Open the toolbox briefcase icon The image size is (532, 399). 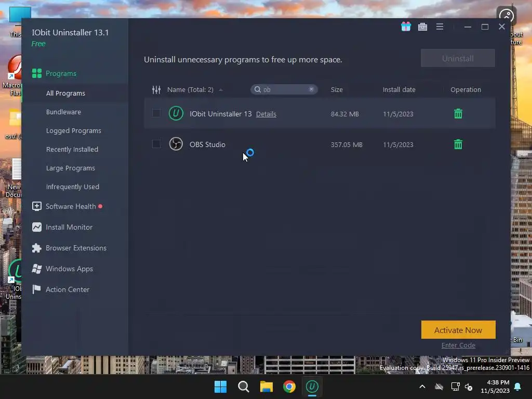click(422, 27)
